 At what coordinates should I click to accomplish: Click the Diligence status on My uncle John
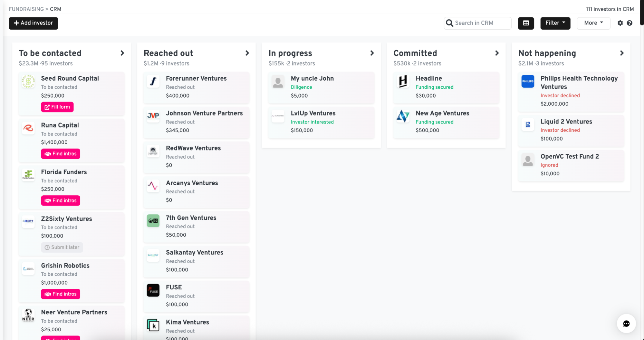301,87
